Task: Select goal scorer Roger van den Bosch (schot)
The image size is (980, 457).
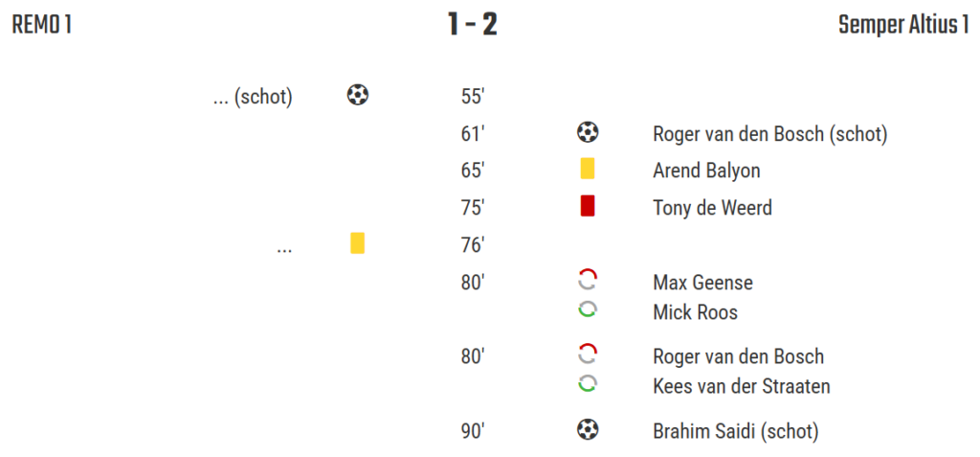Action: pos(769,134)
